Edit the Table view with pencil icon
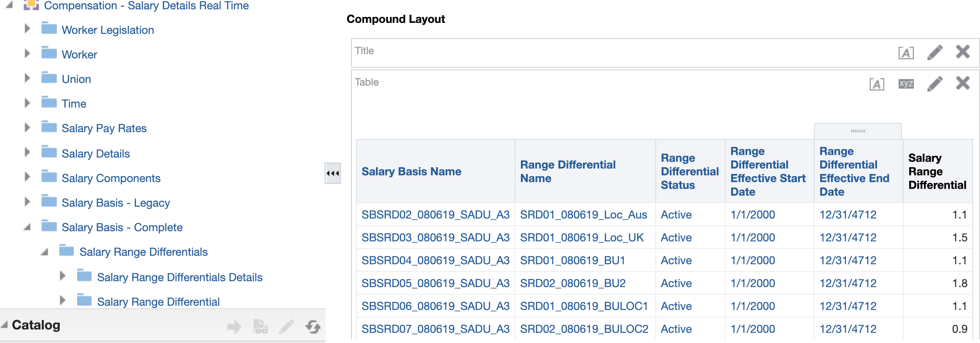The height and width of the screenshot is (343, 980). coord(935,84)
